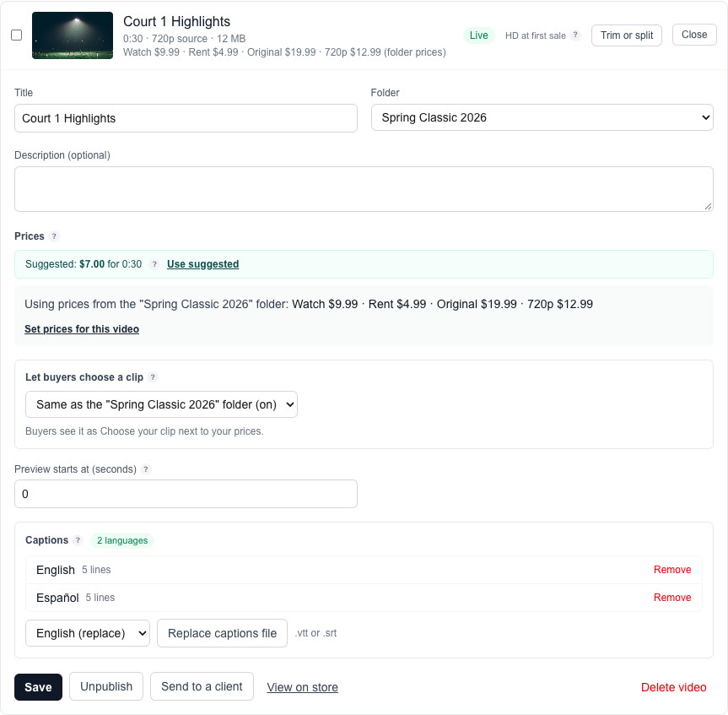728x715 pixels.
Task: Click the Trim or split button
Action: click(626, 35)
